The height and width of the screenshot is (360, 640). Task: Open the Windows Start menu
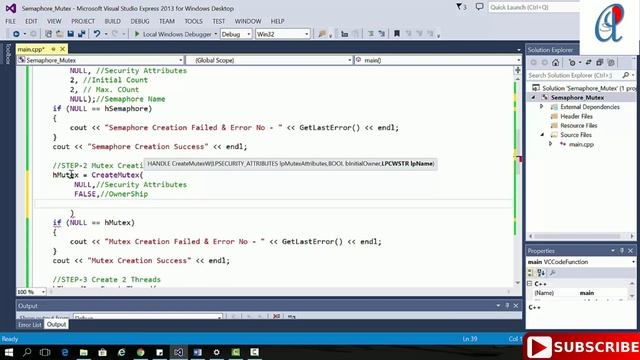9,352
